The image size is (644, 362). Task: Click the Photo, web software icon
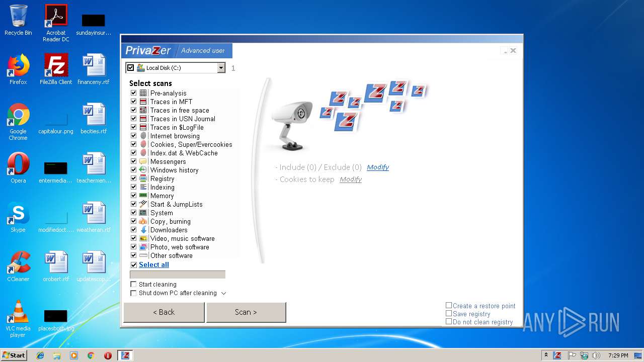pos(143,247)
